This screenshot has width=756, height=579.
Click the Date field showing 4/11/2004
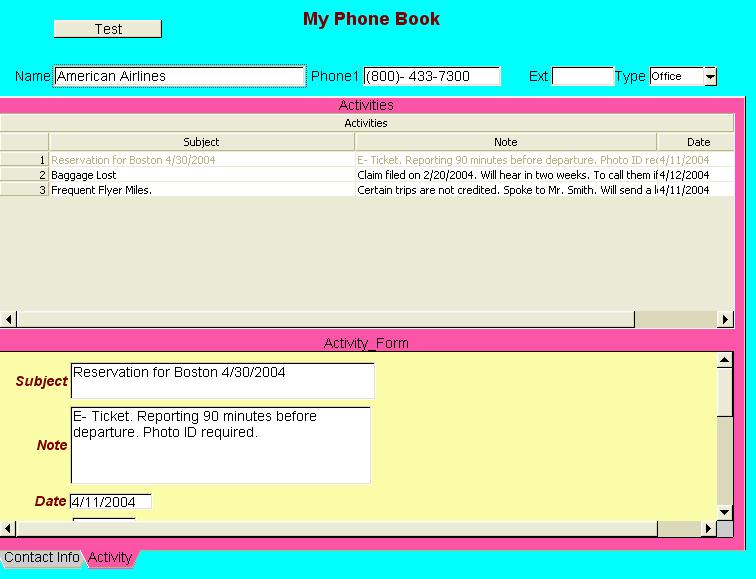coord(111,501)
